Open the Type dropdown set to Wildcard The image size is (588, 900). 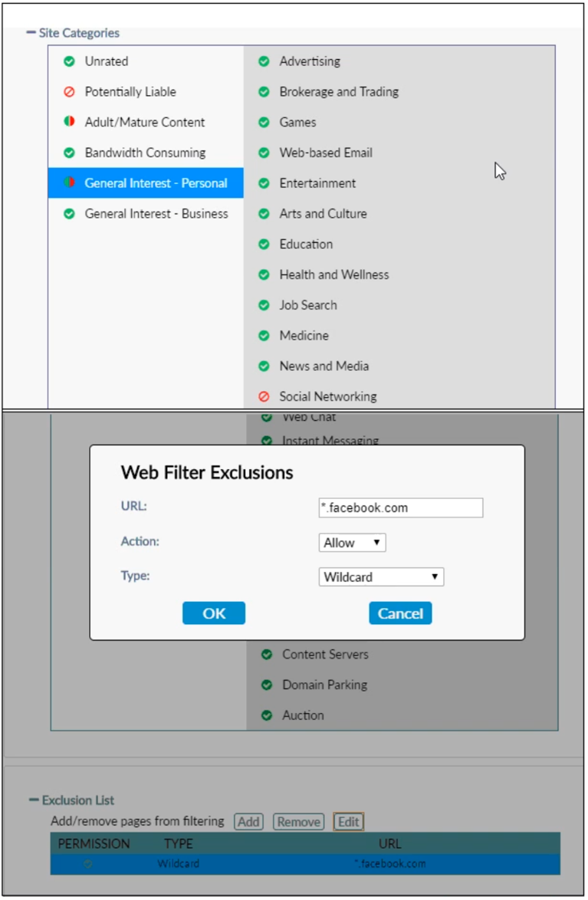click(x=381, y=577)
